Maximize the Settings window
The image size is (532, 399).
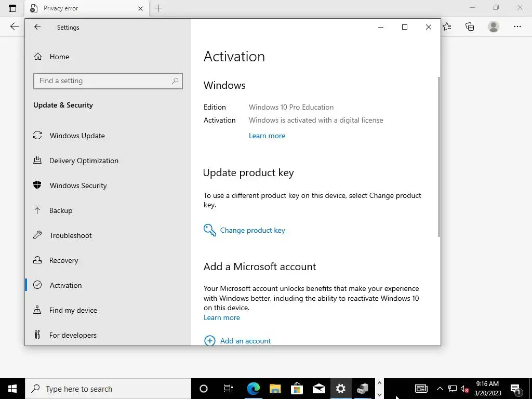[x=404, y=27]
